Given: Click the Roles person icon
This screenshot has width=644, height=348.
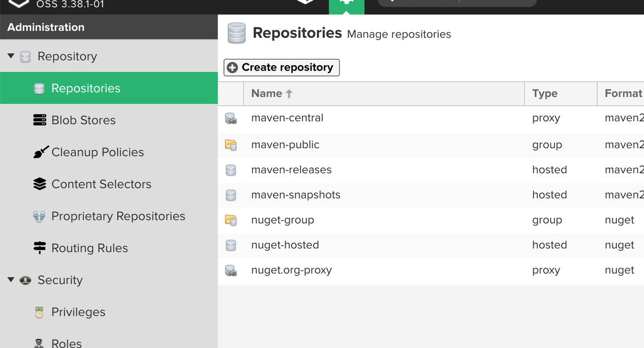Looking at the screenshot, I should pos(39,343).
